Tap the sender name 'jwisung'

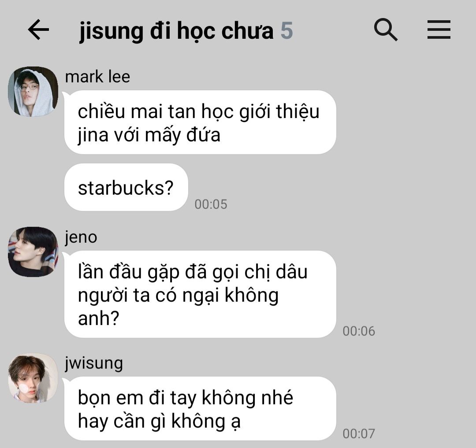[x=94, y=363]
